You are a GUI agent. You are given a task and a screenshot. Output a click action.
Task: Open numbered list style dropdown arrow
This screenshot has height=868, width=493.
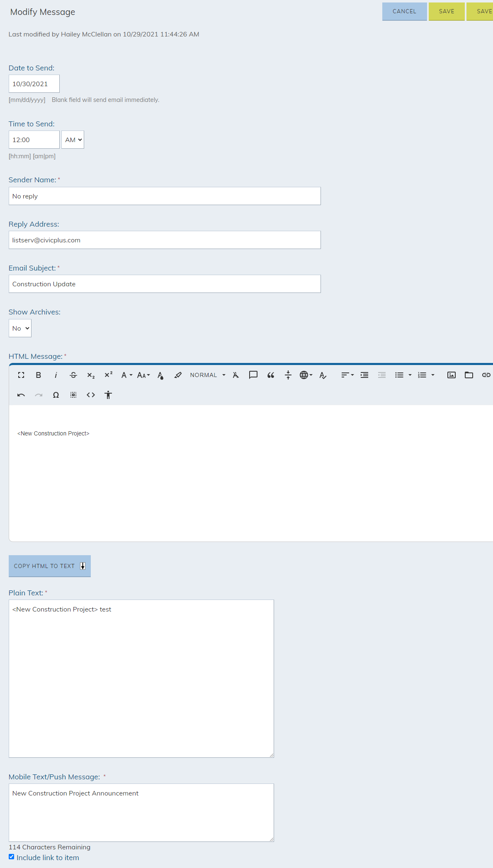pos(433,375)
